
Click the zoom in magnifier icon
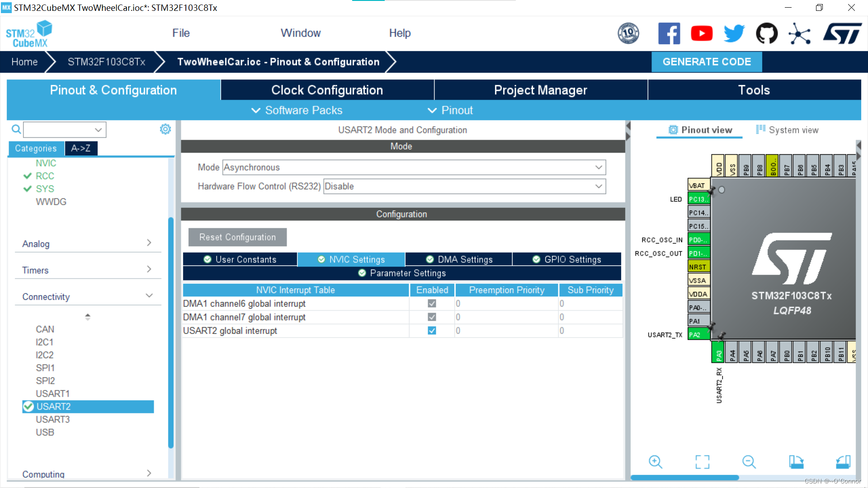click(x=655, y=462)
